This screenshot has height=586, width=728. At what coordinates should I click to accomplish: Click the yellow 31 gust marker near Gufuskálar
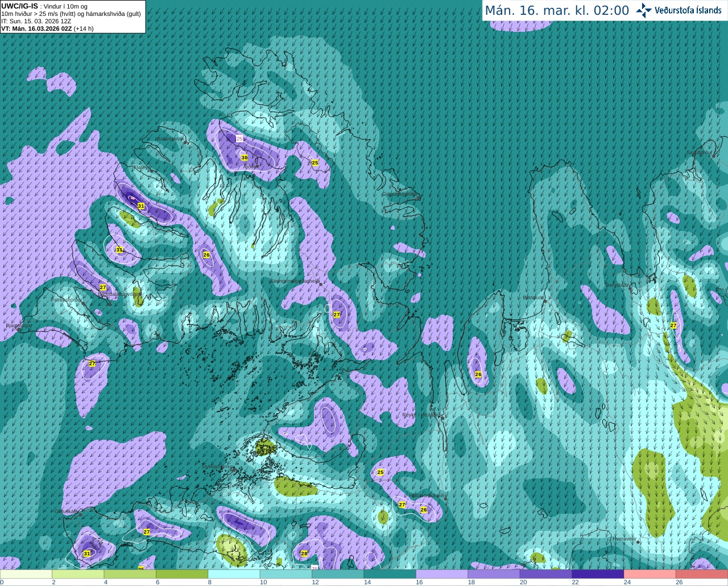coord(87,554)
